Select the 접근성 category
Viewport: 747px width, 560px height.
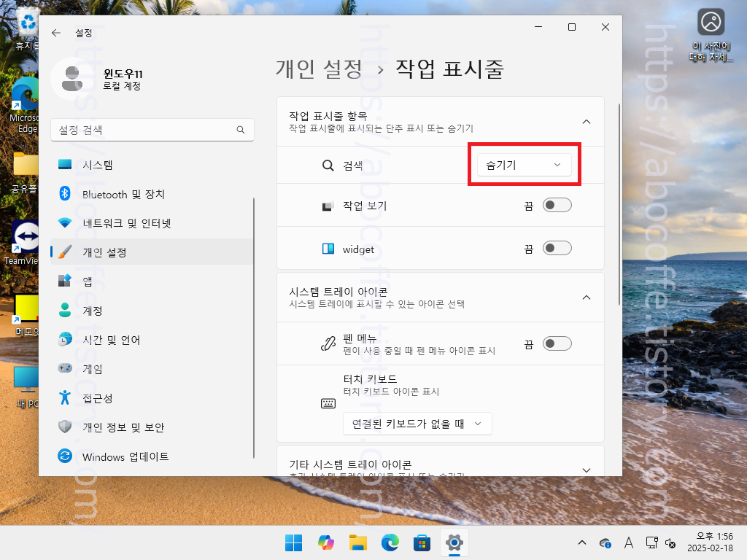coord(152,397)
